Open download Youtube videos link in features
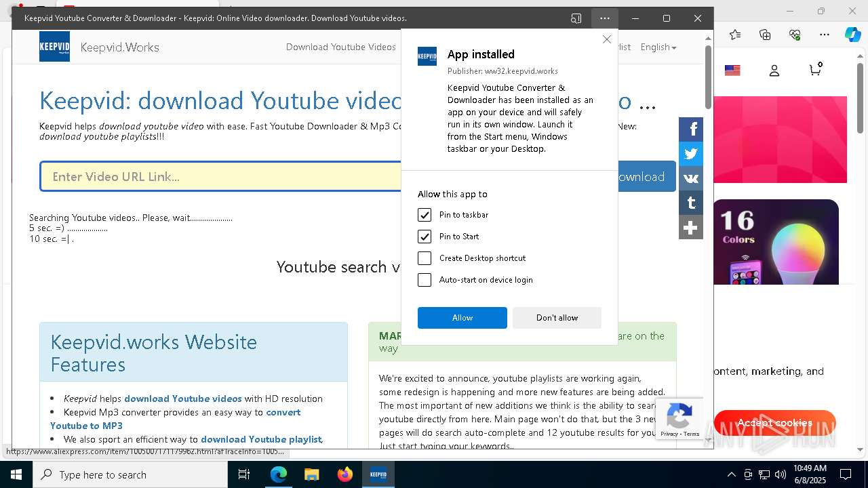The height and width of the screenshot is (488, 868). point(182,399)
